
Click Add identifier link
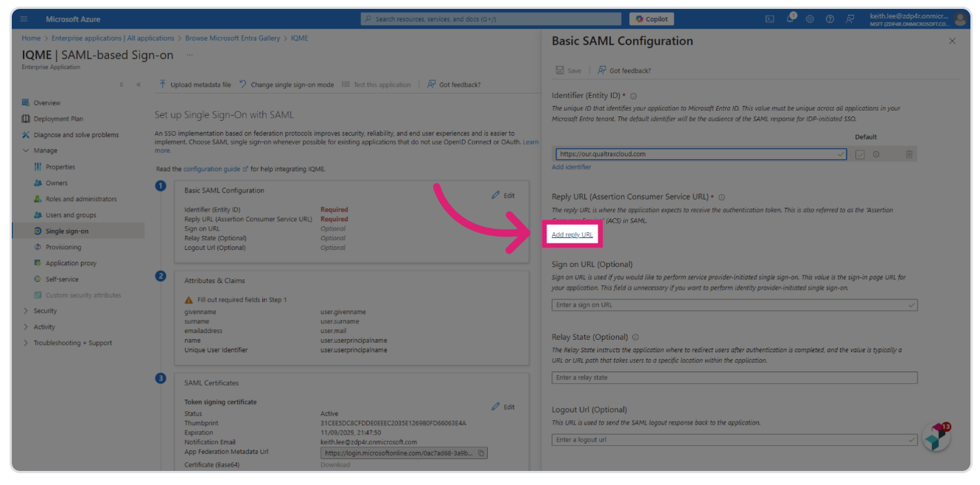(x=571, y=167)
